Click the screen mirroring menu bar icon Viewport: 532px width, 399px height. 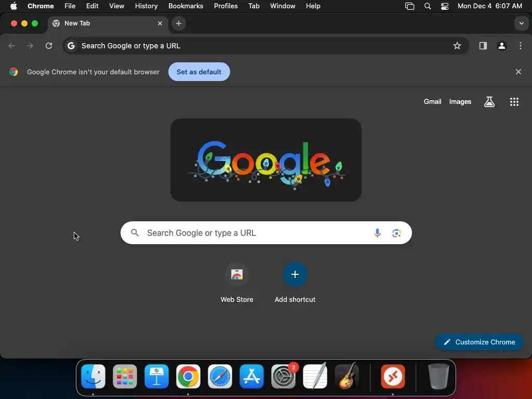click(x=409, y=6)
